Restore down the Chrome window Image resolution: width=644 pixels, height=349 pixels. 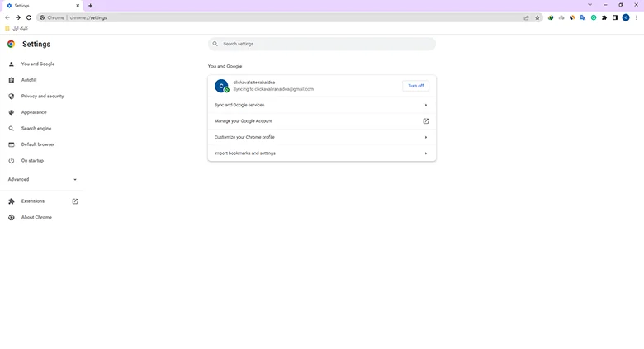pos(621,5)
